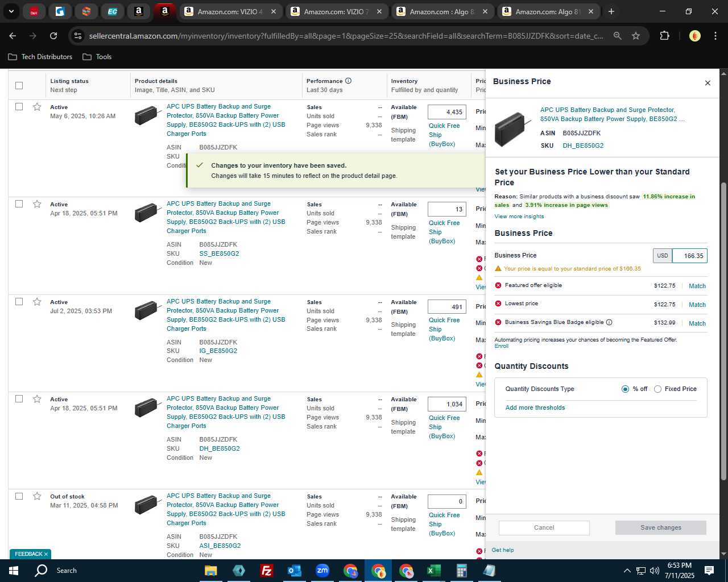
Task: Check the IG_BE850G2 listing checkbox
Action: tap(19, 302)
